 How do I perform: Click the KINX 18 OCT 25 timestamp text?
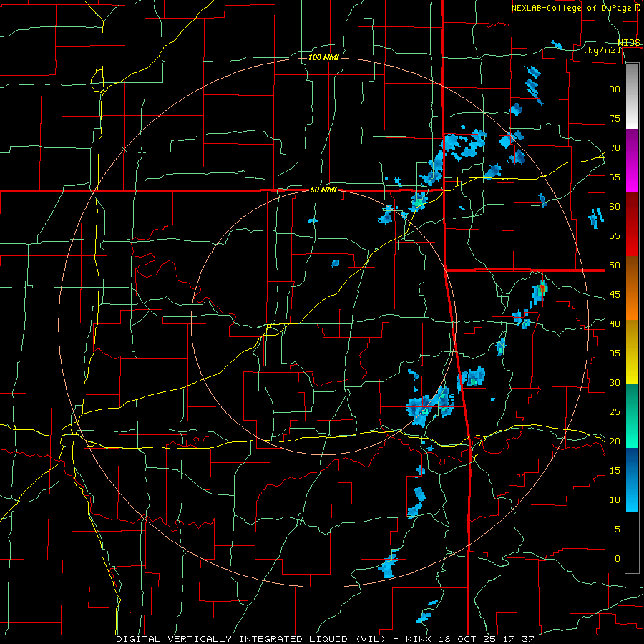(x=470, y=639)
